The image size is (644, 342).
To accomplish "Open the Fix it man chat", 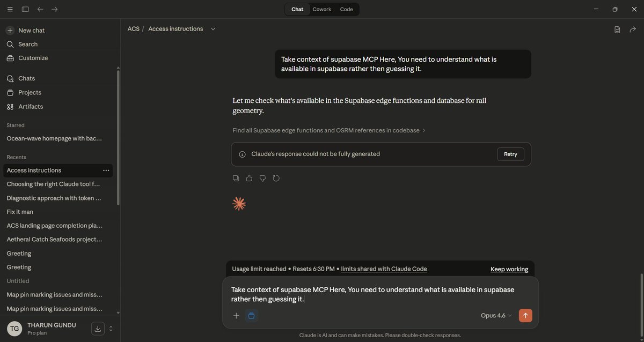I will [20, 212].
